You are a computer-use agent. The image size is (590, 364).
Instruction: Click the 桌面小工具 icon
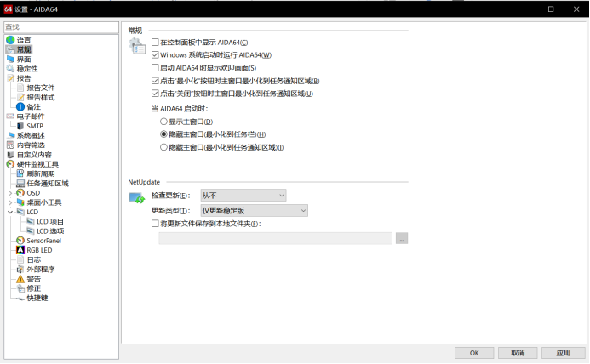20,202
